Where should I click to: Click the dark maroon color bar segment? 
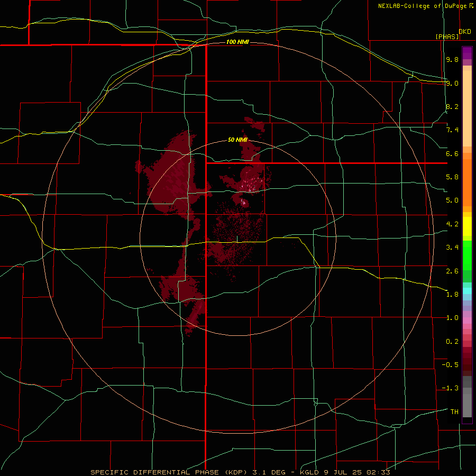(467, 361)
